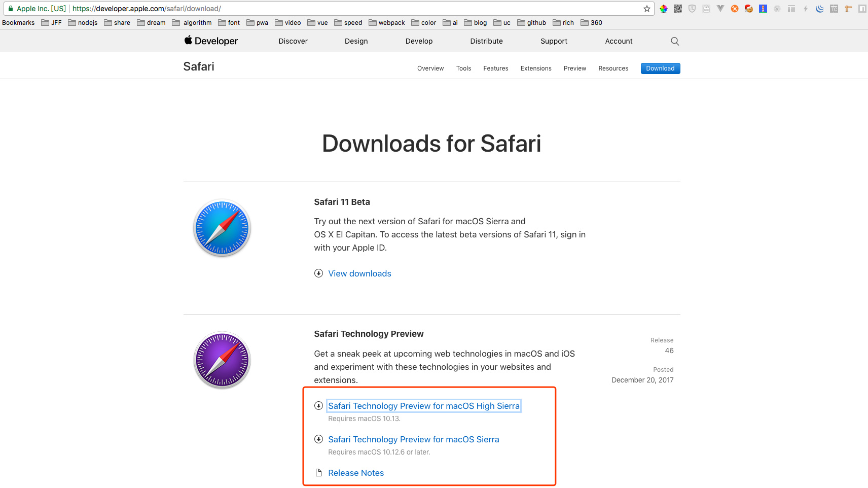This screenshot has height=488, width=868.
Task: Open the faded Chrome-logo extension icon
Action: [777, 9]
